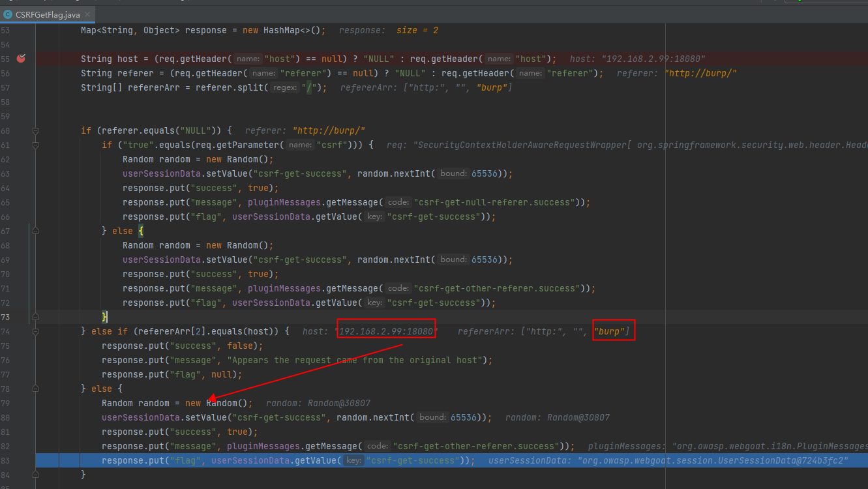868x489 pixels.
Task: Click the "csrf" parameter string on line 61
Action: point(331,145)
